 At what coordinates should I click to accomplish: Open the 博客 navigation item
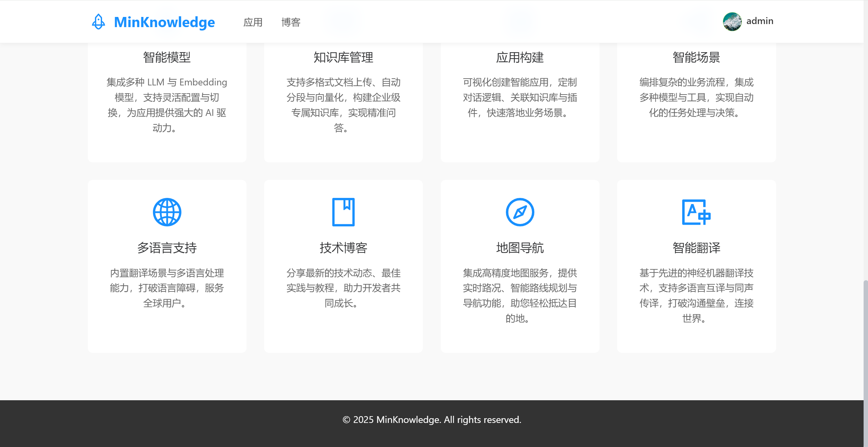[291, 22]
